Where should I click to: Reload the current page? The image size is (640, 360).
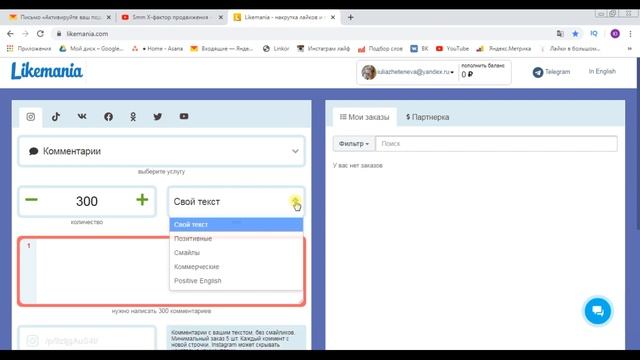tap(40, 34)
